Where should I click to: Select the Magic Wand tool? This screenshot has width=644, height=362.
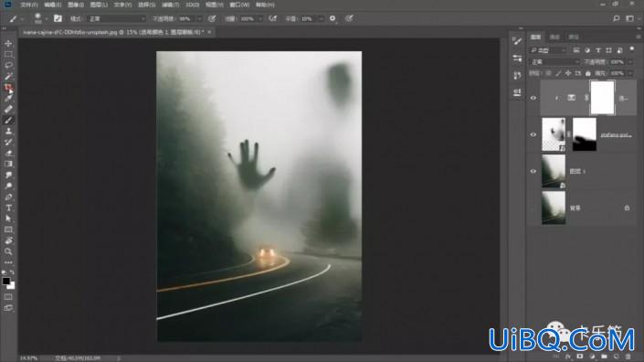coord(8,76)
